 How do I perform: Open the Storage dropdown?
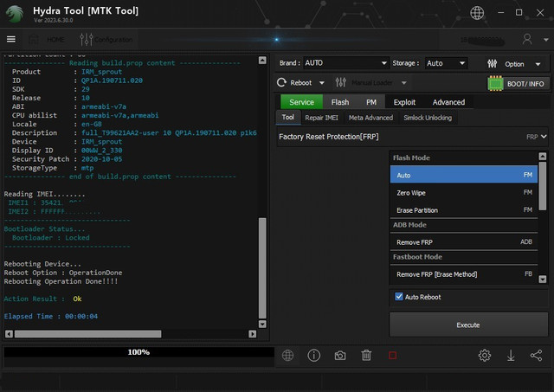446,63
